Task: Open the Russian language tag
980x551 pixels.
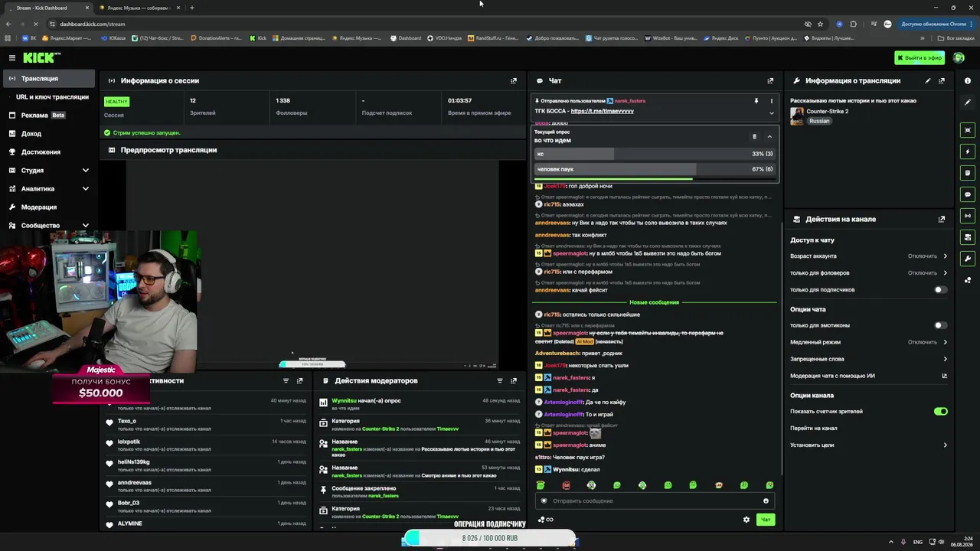Action: [x=819, y=121]
